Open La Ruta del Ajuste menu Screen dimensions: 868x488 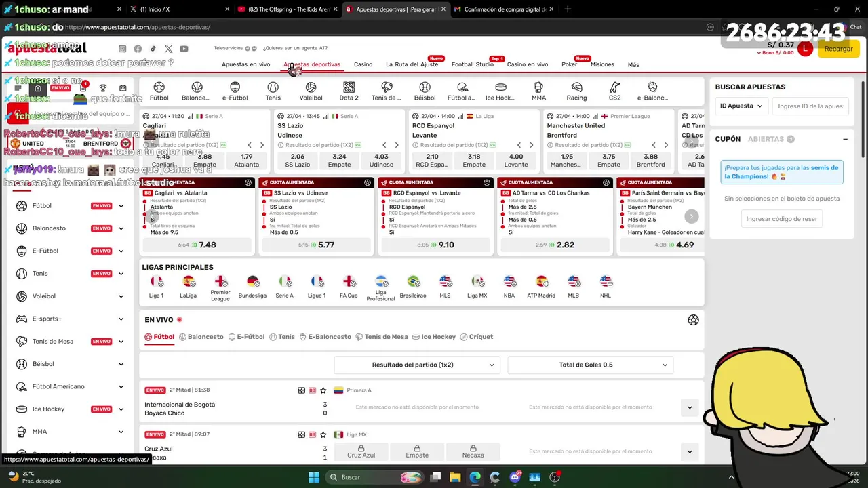tap(412, 64)
